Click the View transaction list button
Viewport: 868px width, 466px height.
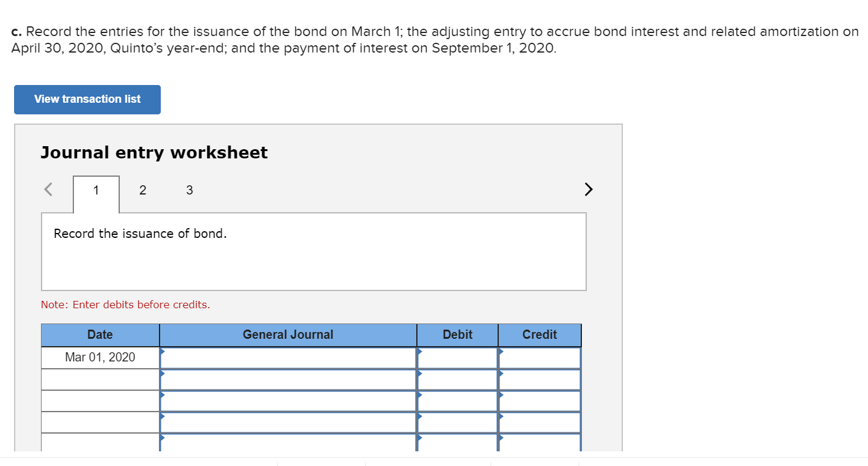(87, 99)
